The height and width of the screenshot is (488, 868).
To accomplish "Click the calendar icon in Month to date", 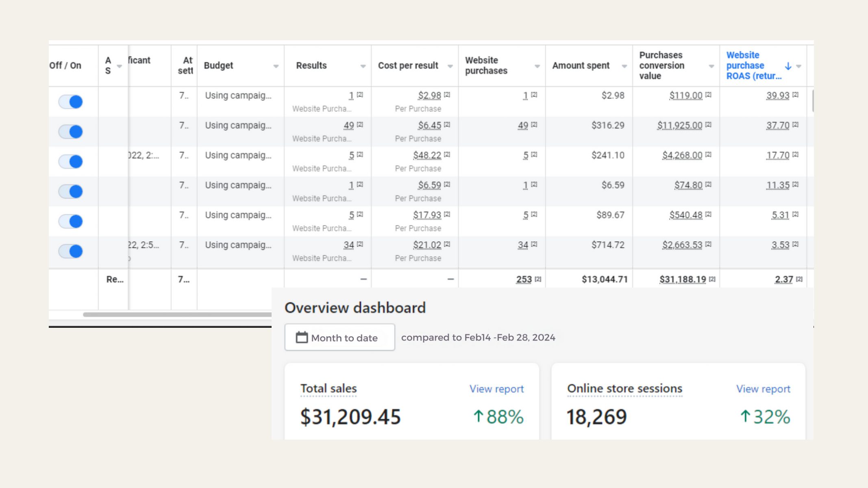I will (302, 337).
